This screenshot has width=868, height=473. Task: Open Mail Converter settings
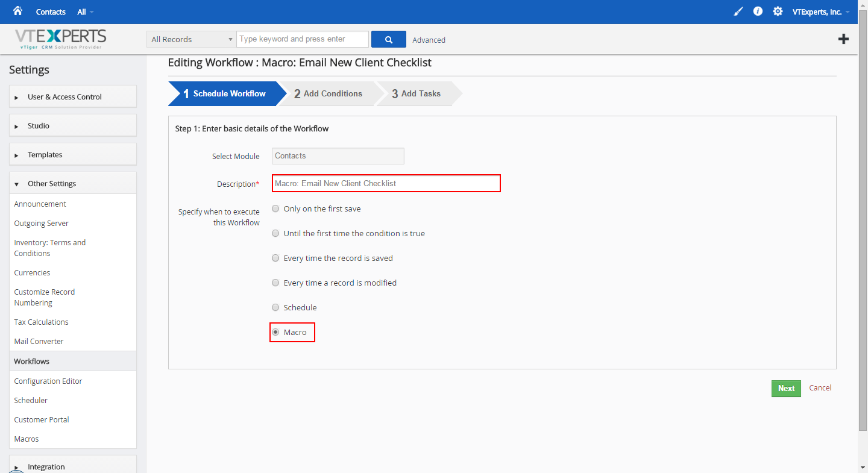click(x=39, y=341)
